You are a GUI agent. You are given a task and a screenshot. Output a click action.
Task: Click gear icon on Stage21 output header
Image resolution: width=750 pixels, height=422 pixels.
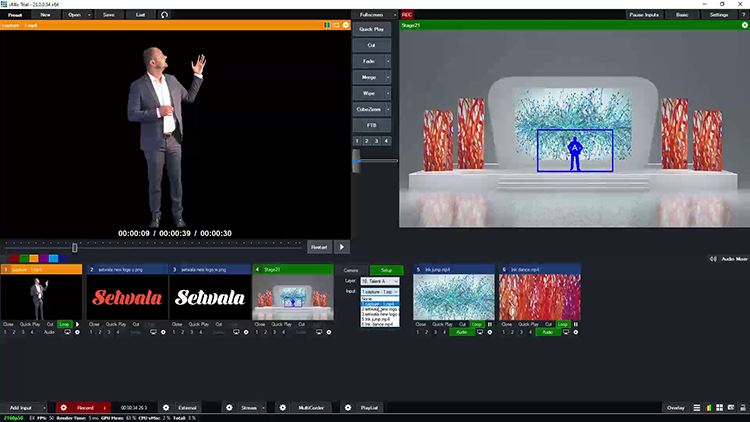(744, 25)
